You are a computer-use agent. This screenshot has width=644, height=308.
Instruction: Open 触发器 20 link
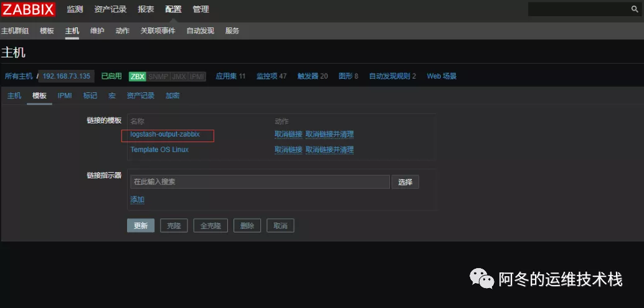click(313, 76)
